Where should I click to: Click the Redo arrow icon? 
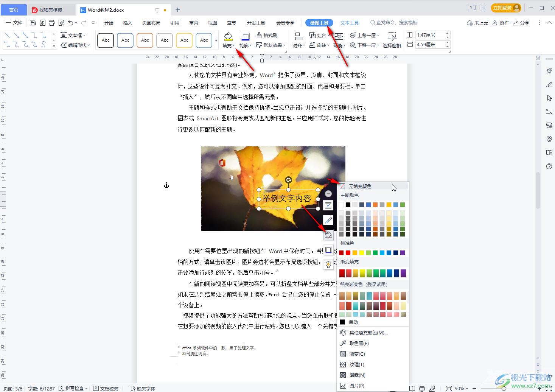coord(84,23)
